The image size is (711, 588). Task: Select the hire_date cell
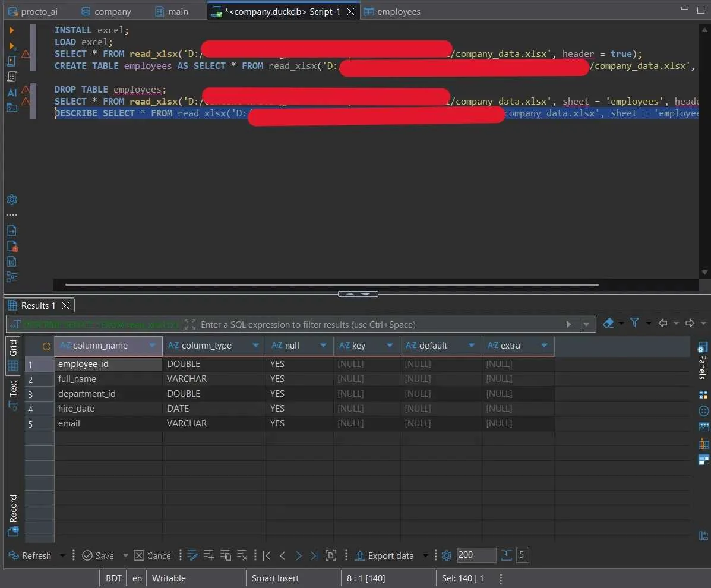coord(108,409)
